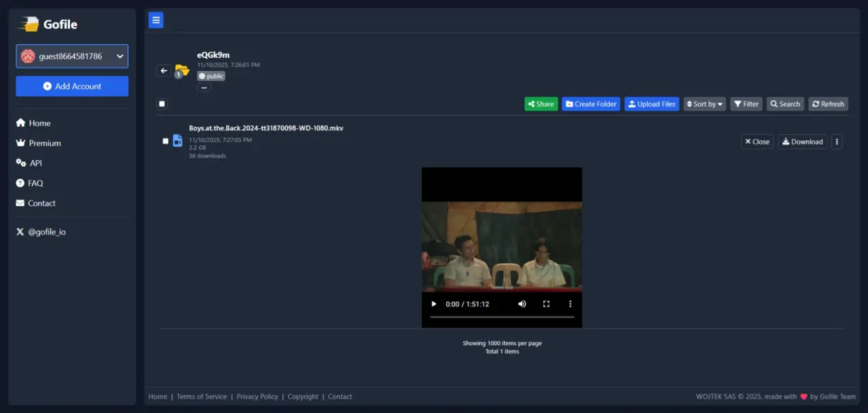Click the green Share button
The width and height of the screenshot is (868, 413).
tap(541, 104)
